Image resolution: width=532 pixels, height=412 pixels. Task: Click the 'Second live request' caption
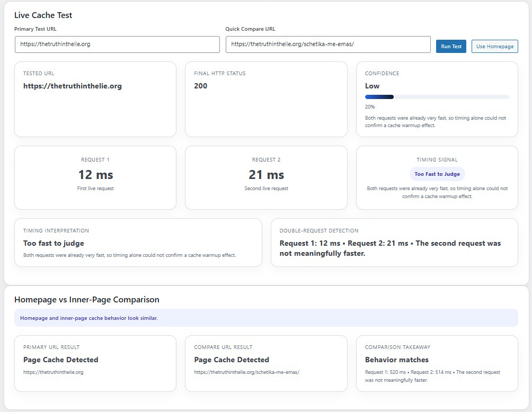[x=267, y=189]
